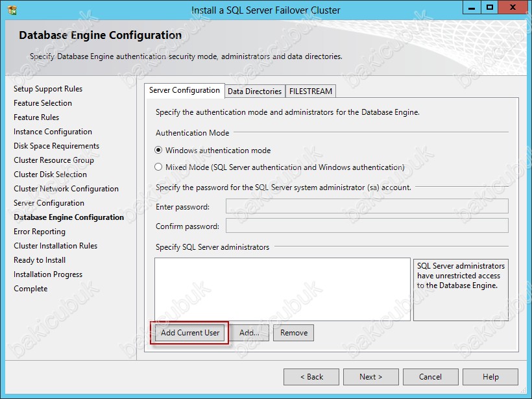Select Disk Space Requirements step

point(56,146)
